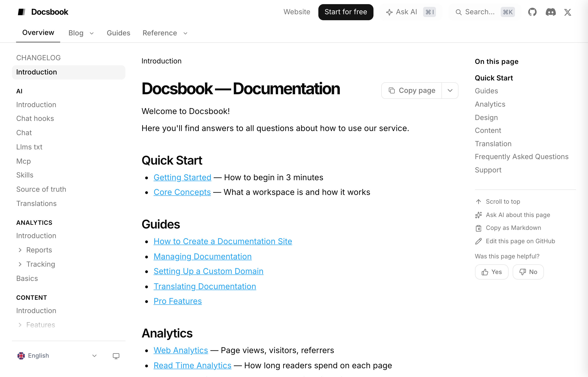The image size is (588, 377).
Task: Open Source of truth in sidebar
Action: tap(41, 189)
